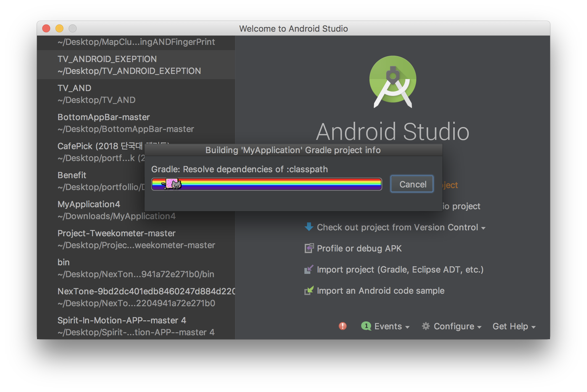Expand Check out project from Version Control dropdown
The image size is (587, 392).
[483, 228]
